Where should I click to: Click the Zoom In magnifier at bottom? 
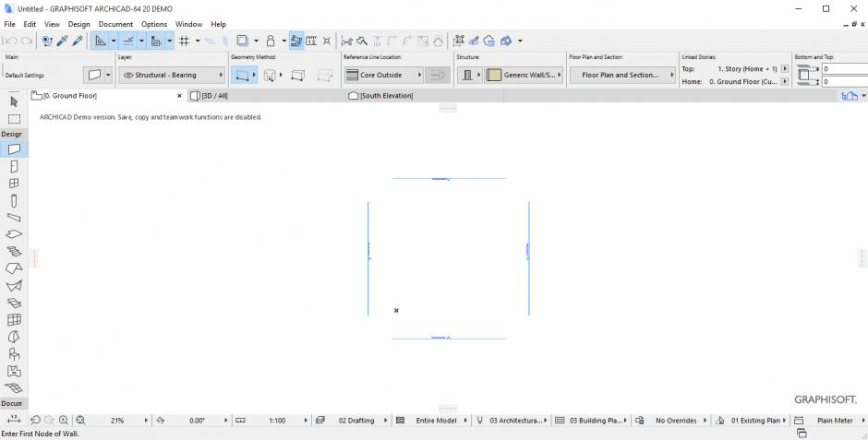click(64, 420)
